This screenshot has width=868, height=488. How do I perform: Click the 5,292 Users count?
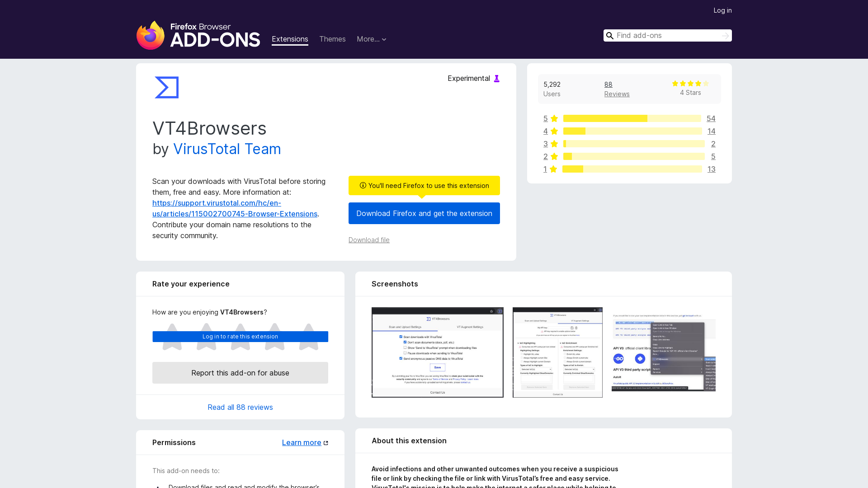(552, 89)
